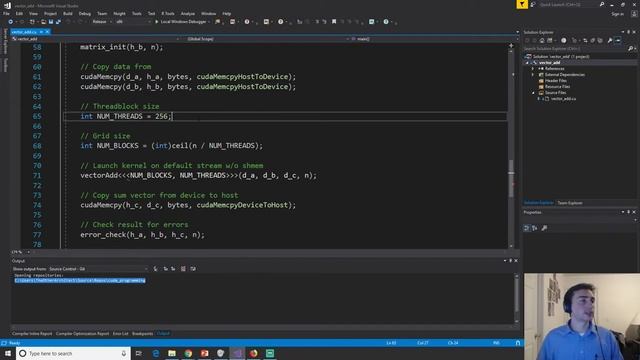Click Properties wrench icon in Solution Explorer
Screen dimensions: 640x360
(x=610, y=40)
